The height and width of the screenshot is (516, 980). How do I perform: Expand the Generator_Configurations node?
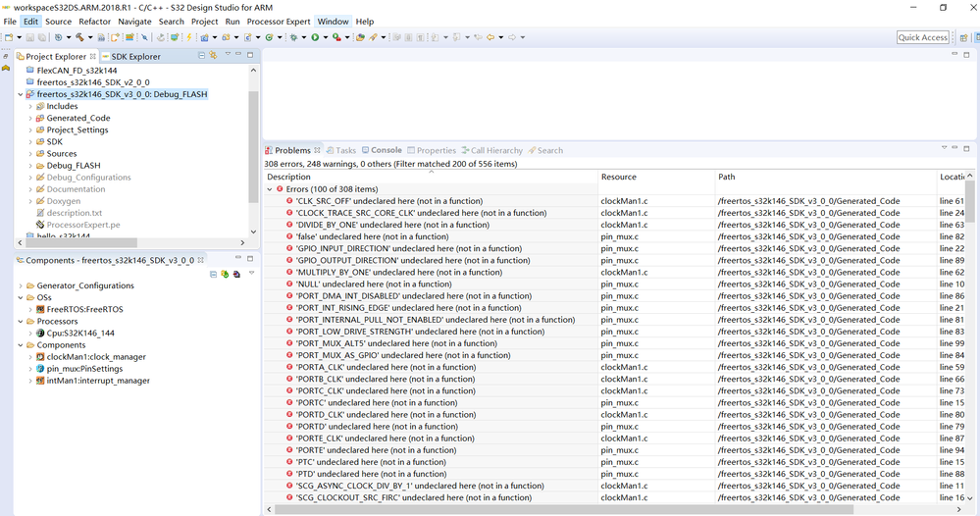click(20, 285)
